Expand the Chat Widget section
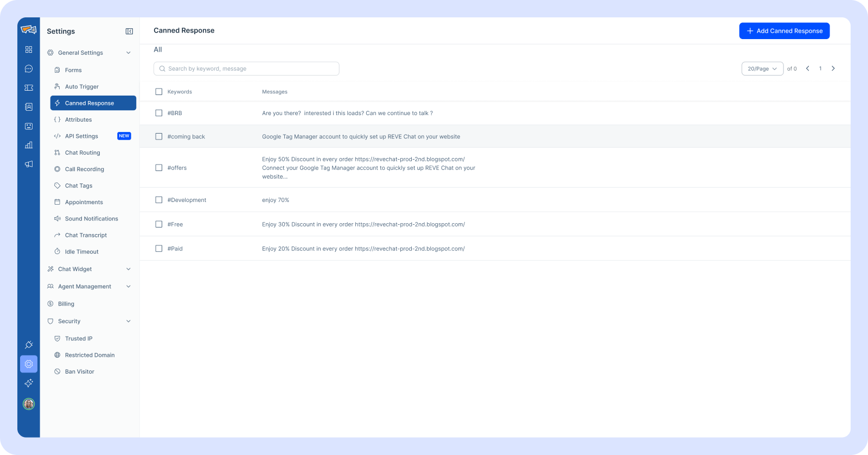 (129, 269)
